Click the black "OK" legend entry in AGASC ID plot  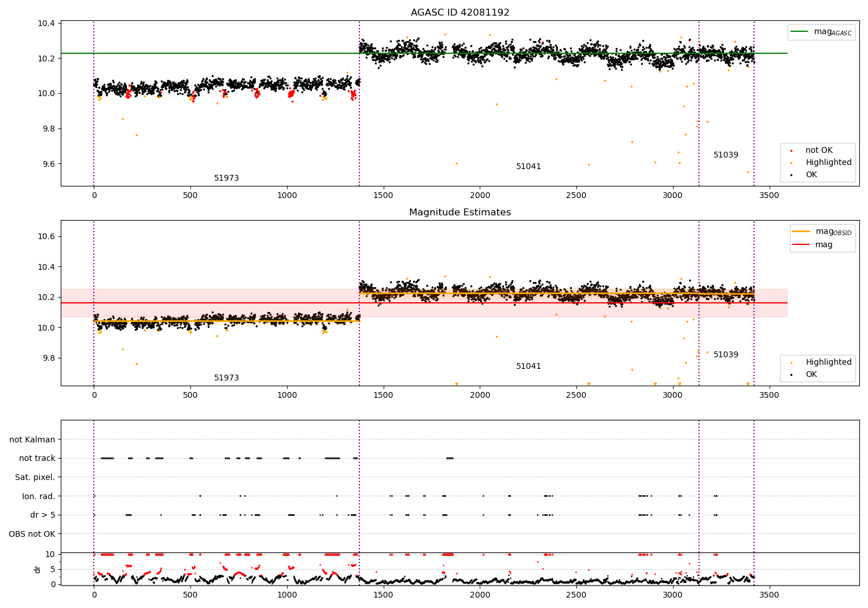coord(805,175)
